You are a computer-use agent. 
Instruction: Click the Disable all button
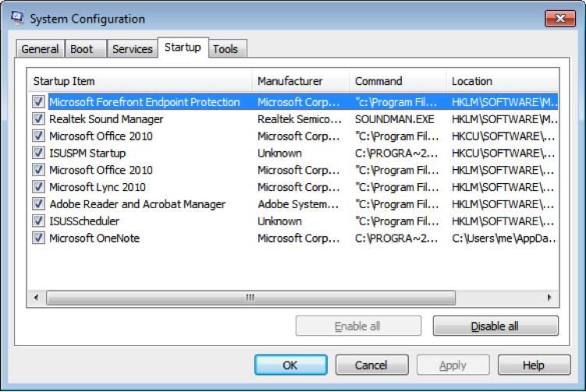tap(495, 326)
